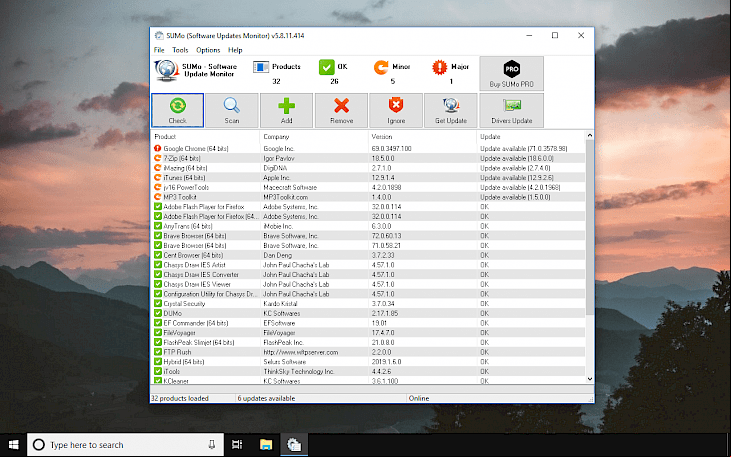Select the Google Chrome (64 bits) row
731x457 pixels.
(x=368, y=148)
